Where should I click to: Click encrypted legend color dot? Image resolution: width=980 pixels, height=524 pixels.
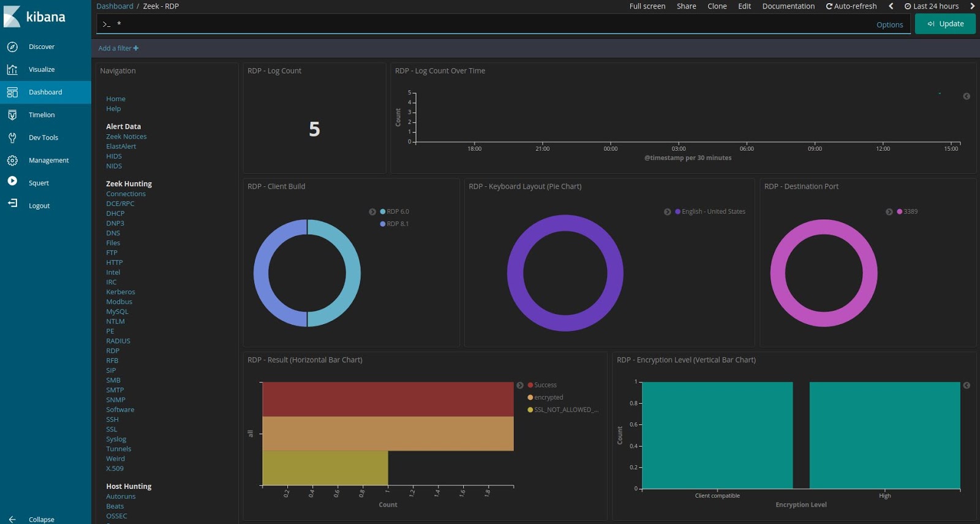coord(530,397)
